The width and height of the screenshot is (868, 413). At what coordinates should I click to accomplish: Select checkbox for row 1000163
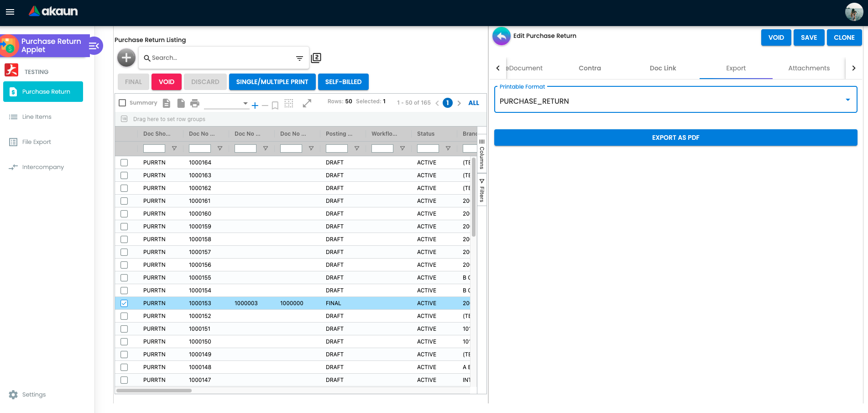point(124,175)
